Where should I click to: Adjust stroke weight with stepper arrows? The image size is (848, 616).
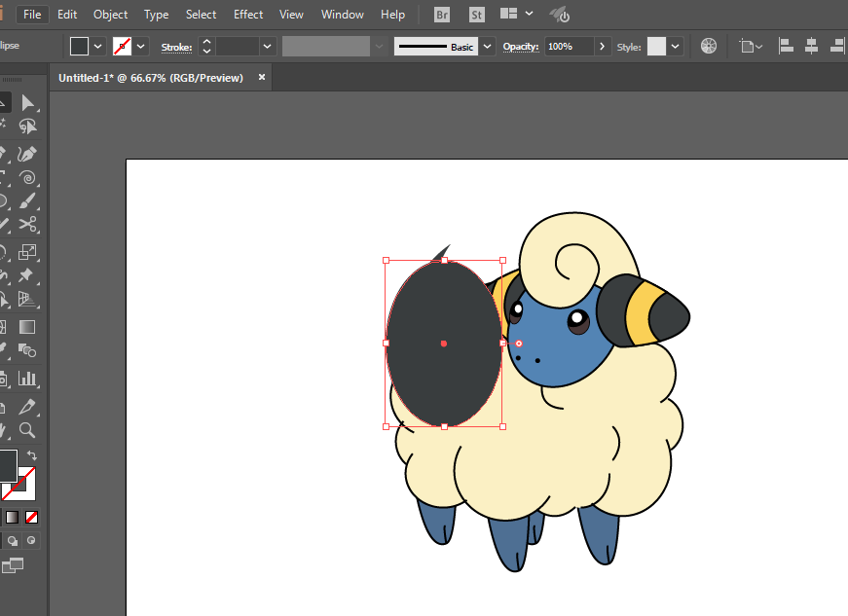point(206,47)
